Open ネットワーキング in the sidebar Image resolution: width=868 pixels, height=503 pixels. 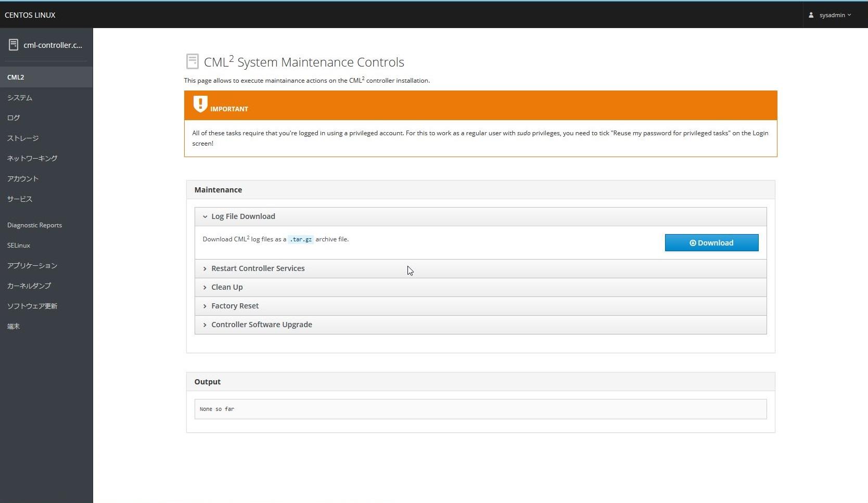[x=46, y=158]
